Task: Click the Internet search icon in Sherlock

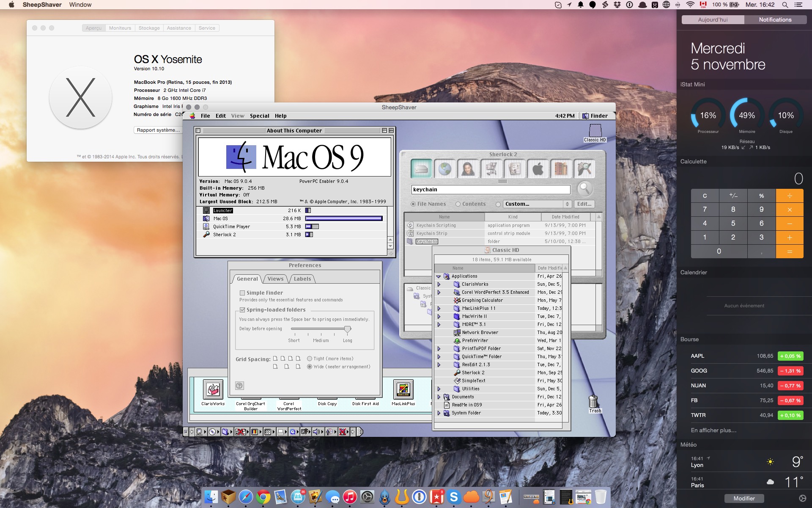Action: (x=445, y=169)
